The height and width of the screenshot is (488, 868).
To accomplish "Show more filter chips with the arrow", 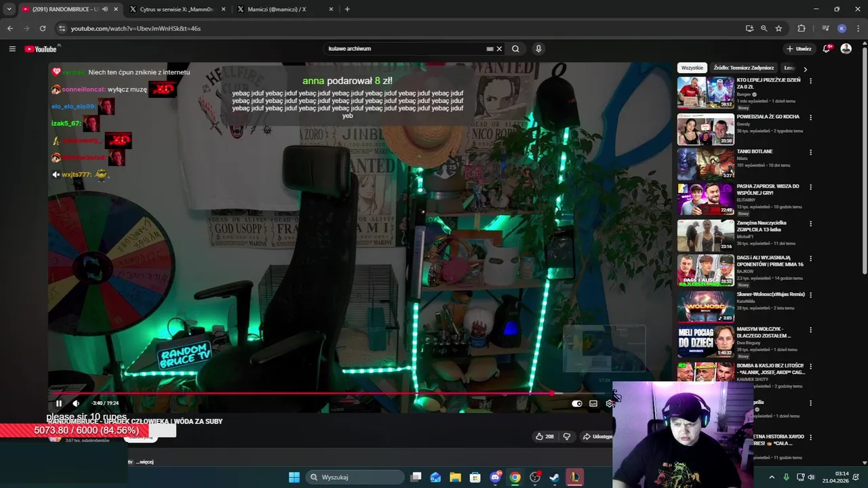I will click(805, 68).
